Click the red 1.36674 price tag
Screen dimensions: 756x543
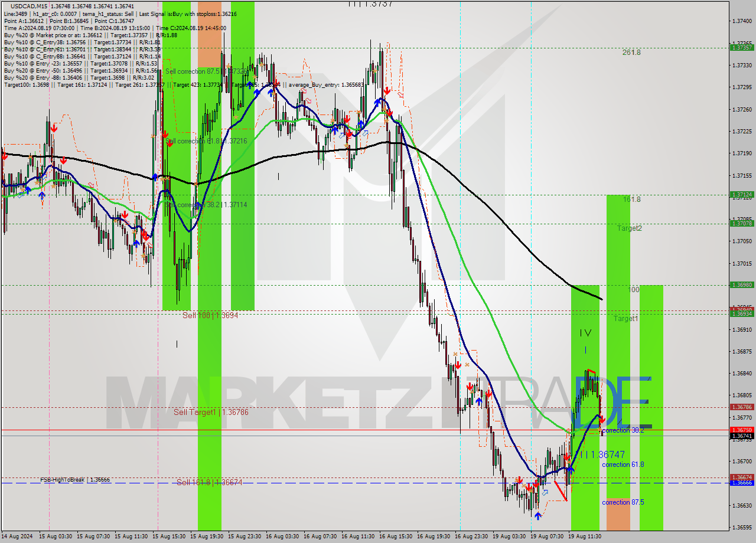tap(741, 477)
